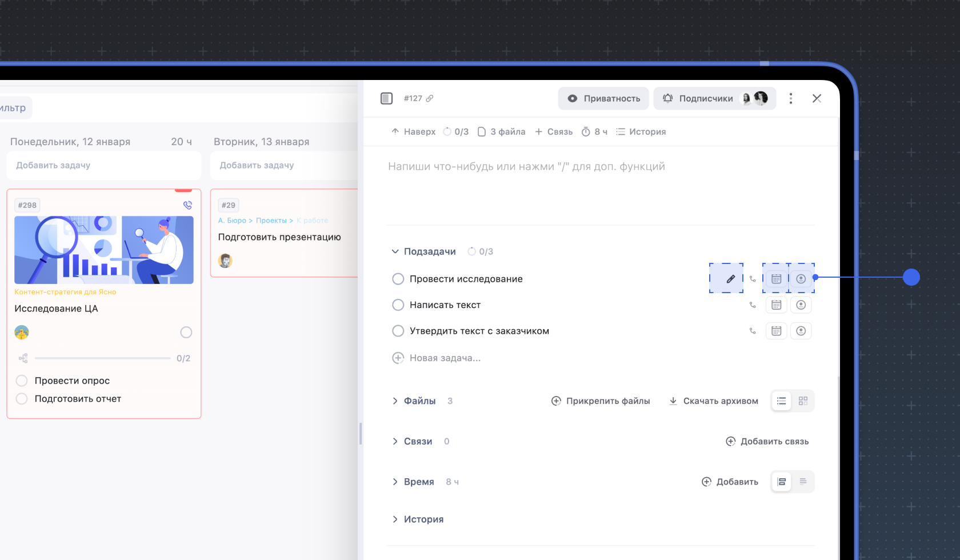Collapse the Подзадачи section
This screenshot has width=960, height=560.
[x=395, y=251]
